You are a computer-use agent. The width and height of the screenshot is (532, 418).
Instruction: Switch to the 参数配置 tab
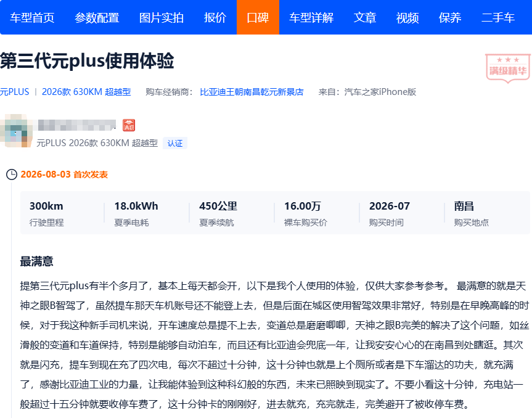(x=97, y=18)
